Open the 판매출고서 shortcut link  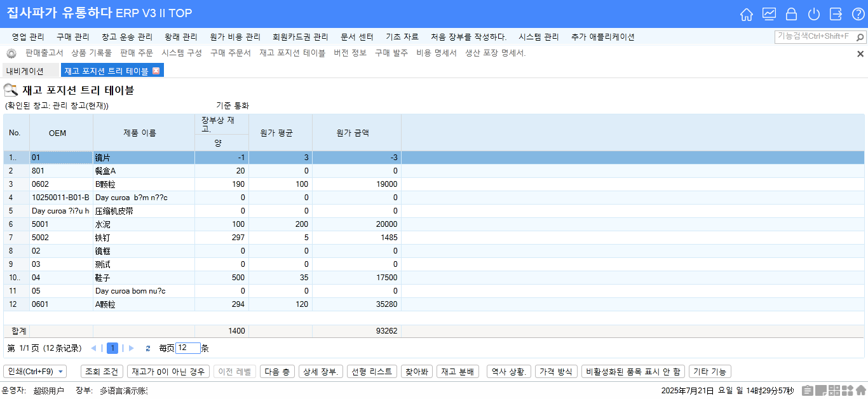point(44,53)
